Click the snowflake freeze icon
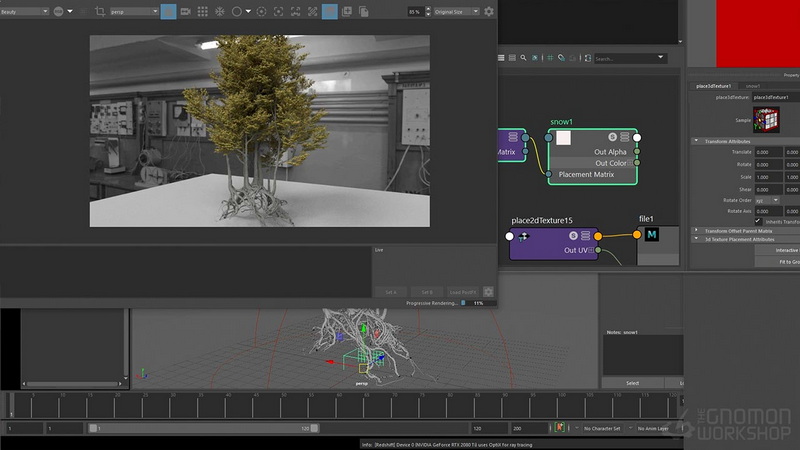 pyautogui.click(x=219, y=11)
